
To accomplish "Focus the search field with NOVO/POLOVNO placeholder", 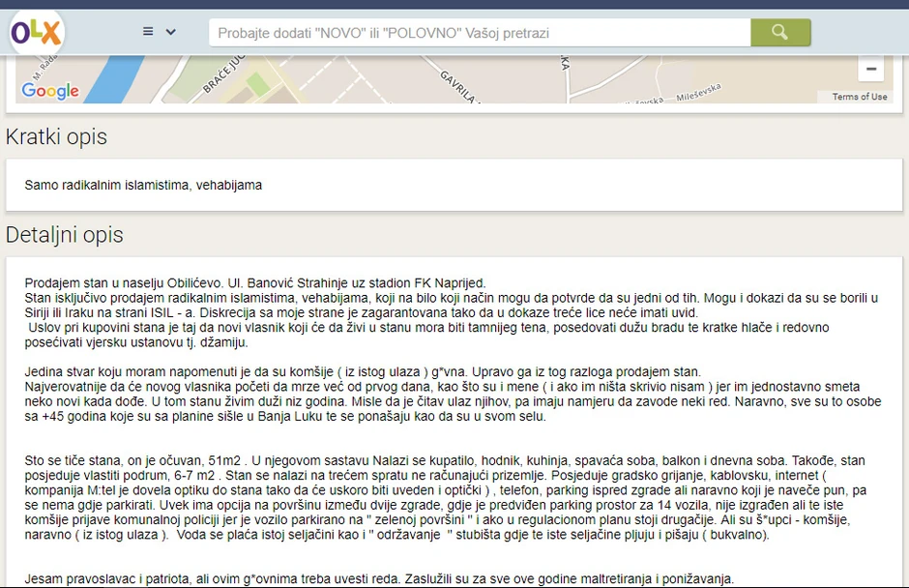I will click(480, 33).
